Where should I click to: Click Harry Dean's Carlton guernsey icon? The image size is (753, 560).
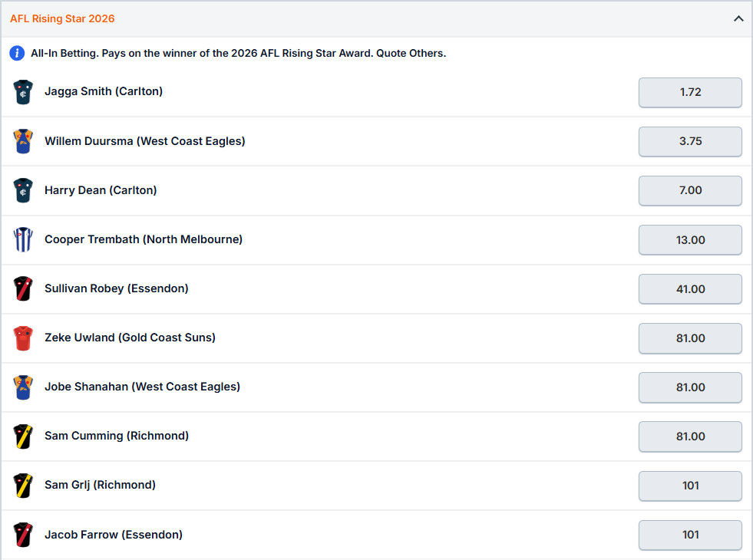tap(23, 190)
